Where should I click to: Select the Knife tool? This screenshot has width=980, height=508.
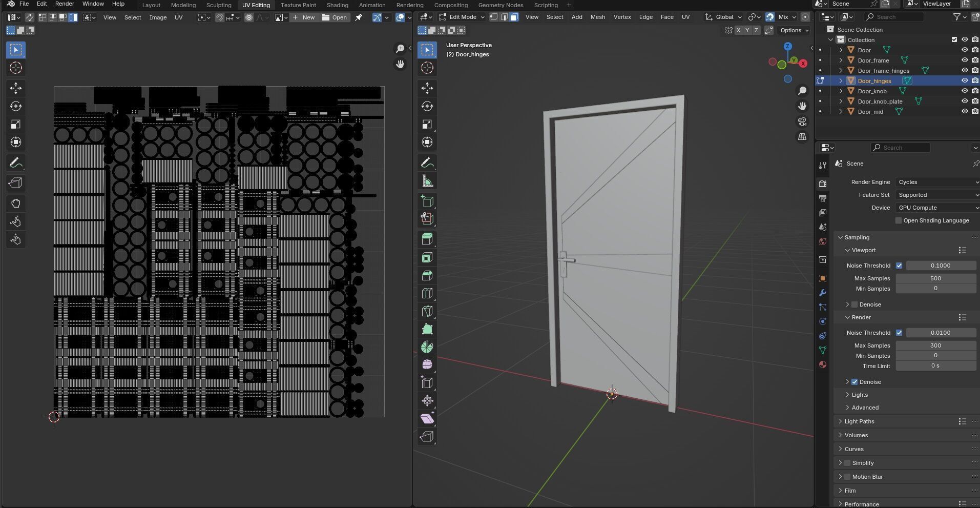tap(427, 311)
